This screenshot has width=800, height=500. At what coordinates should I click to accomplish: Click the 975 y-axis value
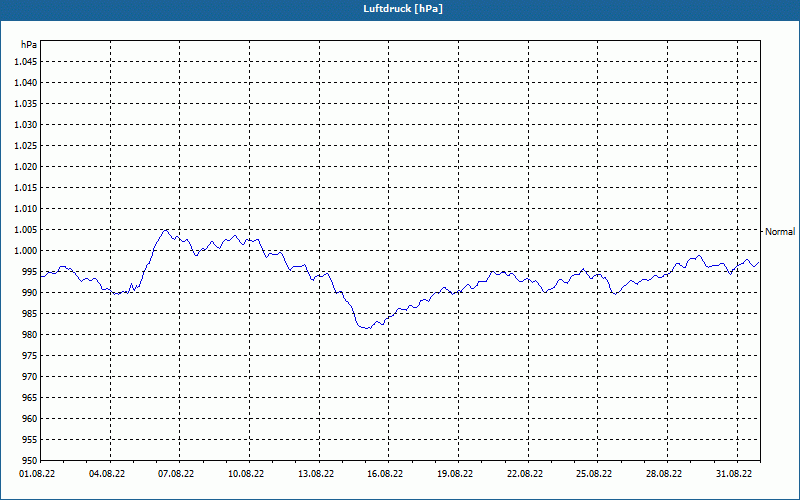coord(30,356)
